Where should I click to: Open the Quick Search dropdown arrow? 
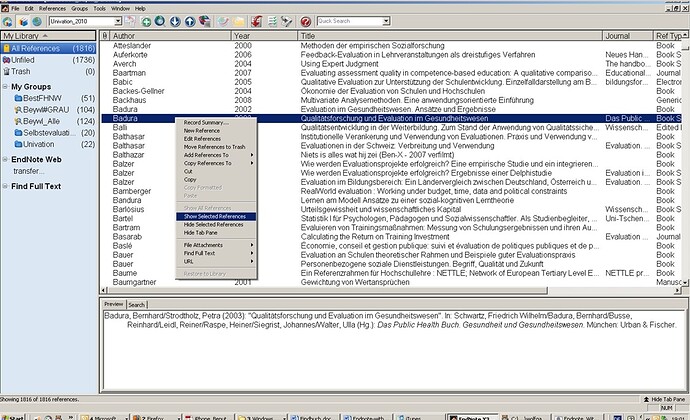[386, 21]
